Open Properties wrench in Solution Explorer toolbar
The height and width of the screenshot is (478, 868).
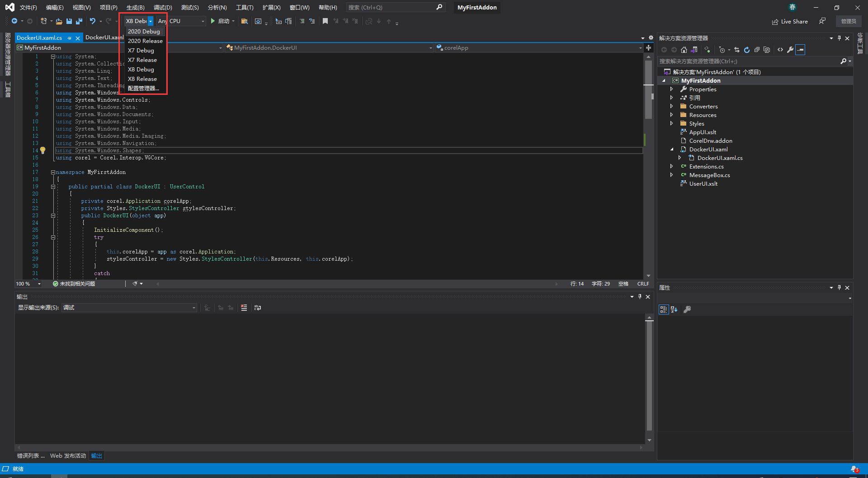[x=790, y=50]
